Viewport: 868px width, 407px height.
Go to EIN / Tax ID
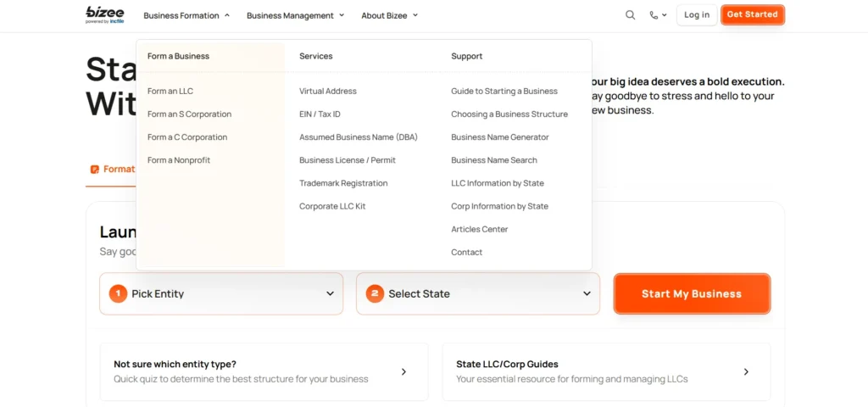point(320,114)
